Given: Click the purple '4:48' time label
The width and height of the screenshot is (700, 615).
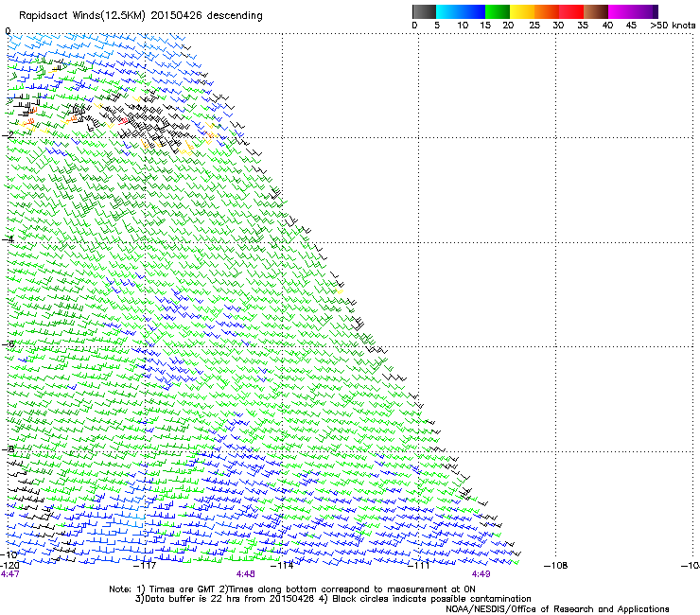Looking at the screenshot, I should coord(246,574).
